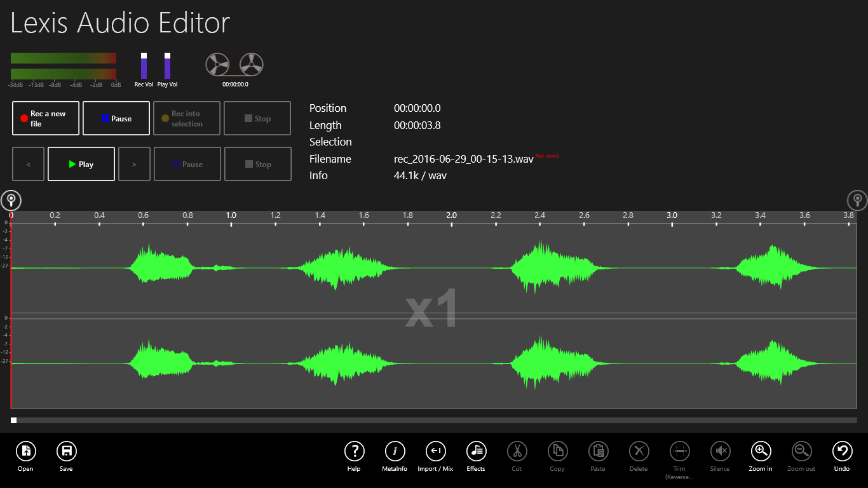Click the playback Pause button

click(187, 164)
